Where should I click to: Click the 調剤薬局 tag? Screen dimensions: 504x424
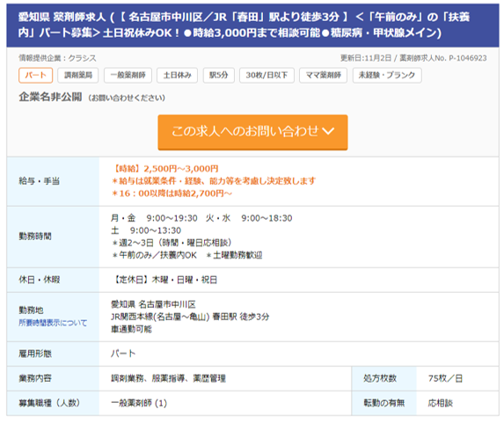[78, 76]
